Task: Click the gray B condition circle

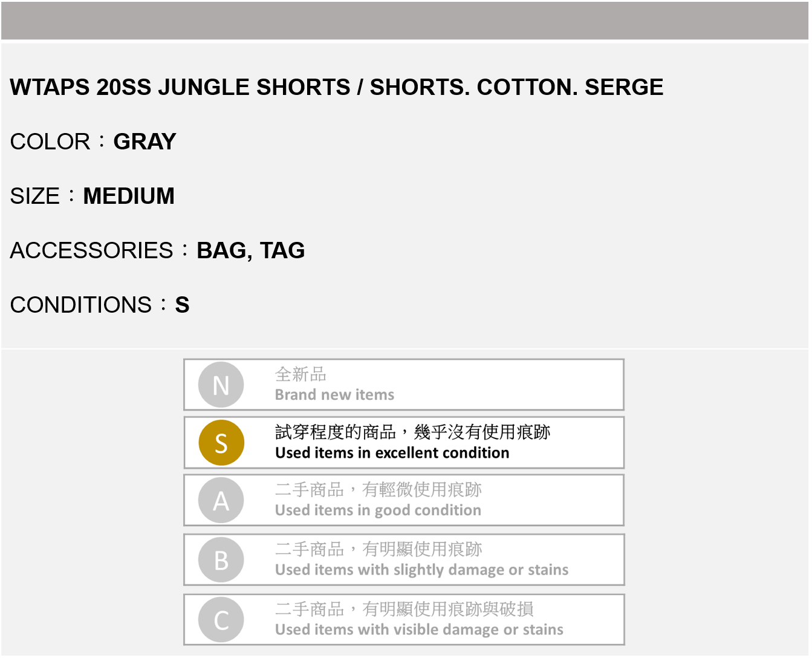Action: tap(221, 560)
